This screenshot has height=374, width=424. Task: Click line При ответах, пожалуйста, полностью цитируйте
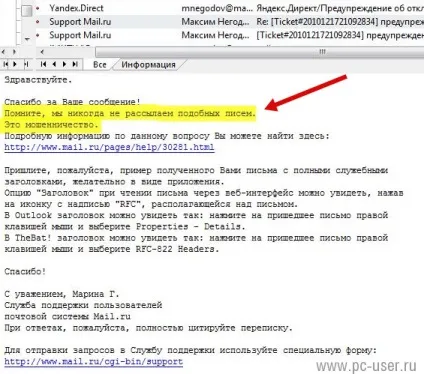149,328
